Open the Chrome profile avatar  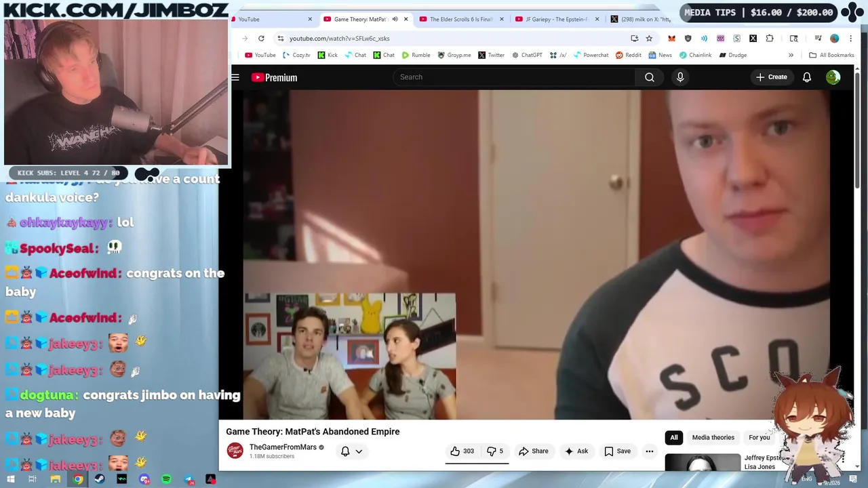835,38
